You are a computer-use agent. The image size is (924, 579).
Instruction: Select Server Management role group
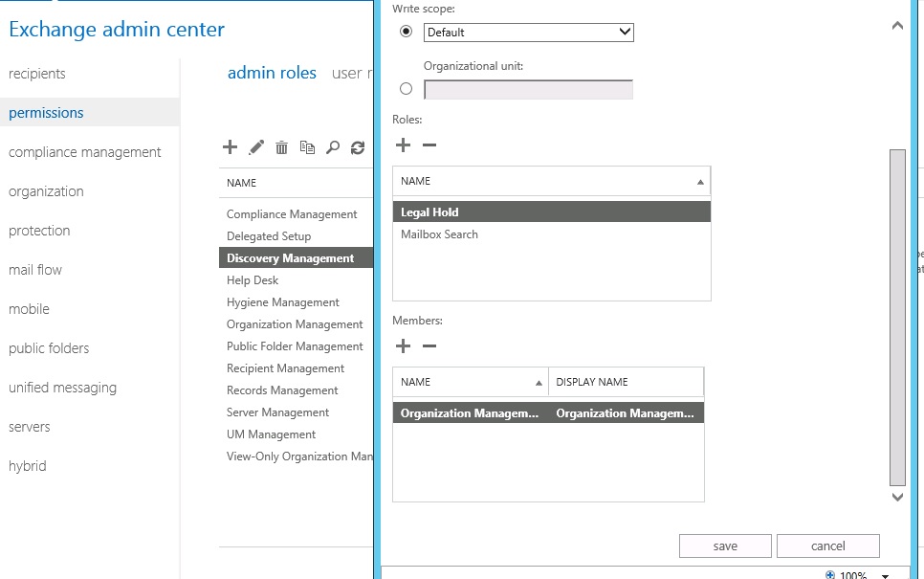click(277, 412)
